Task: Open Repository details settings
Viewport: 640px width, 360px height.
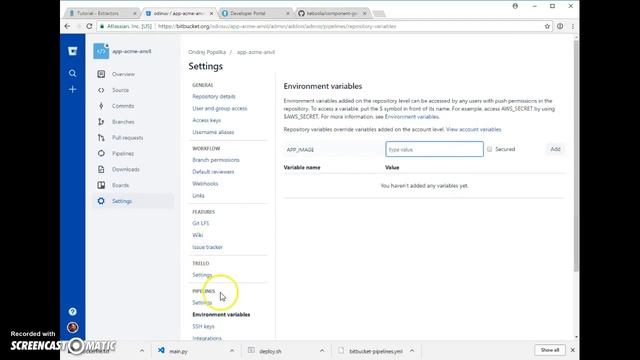Action: [214, 97]
